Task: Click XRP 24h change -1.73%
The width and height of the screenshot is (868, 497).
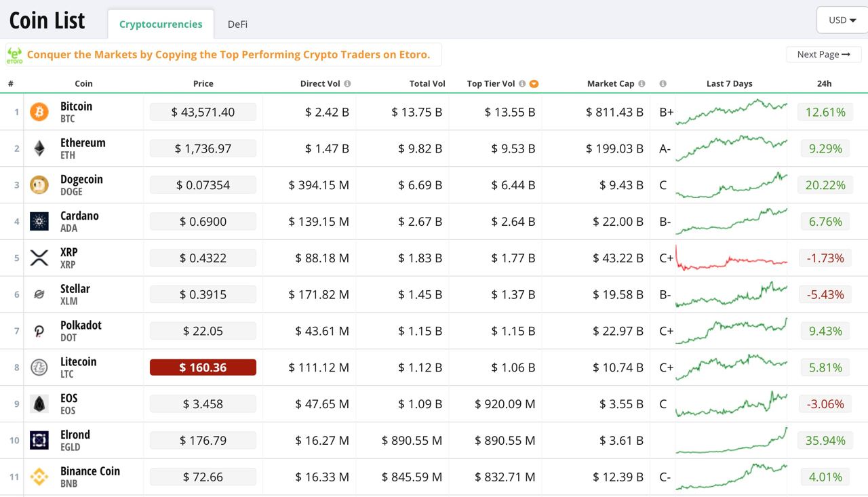Action: pos(825,258)
